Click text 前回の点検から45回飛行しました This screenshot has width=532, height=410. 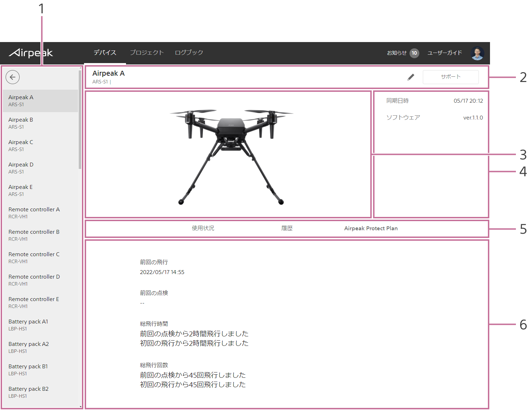pos(193,375)
